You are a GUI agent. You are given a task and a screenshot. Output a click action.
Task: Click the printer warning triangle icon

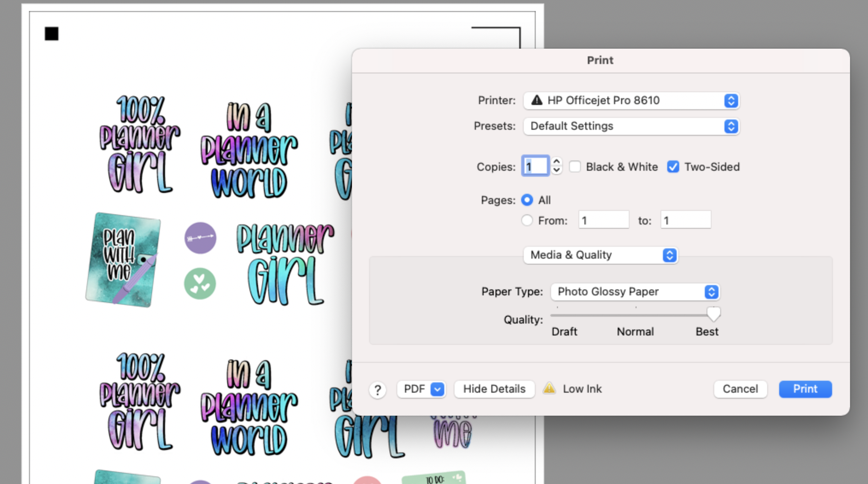(537, 100)
